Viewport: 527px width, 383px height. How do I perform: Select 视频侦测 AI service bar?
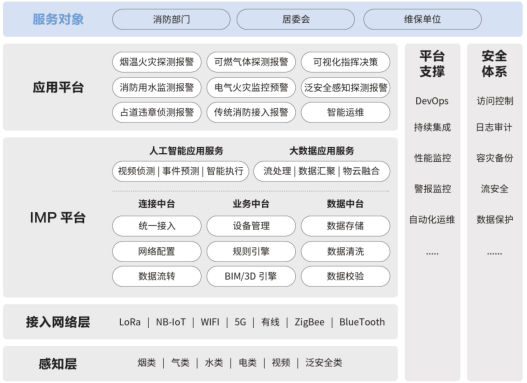pos(180,171)
